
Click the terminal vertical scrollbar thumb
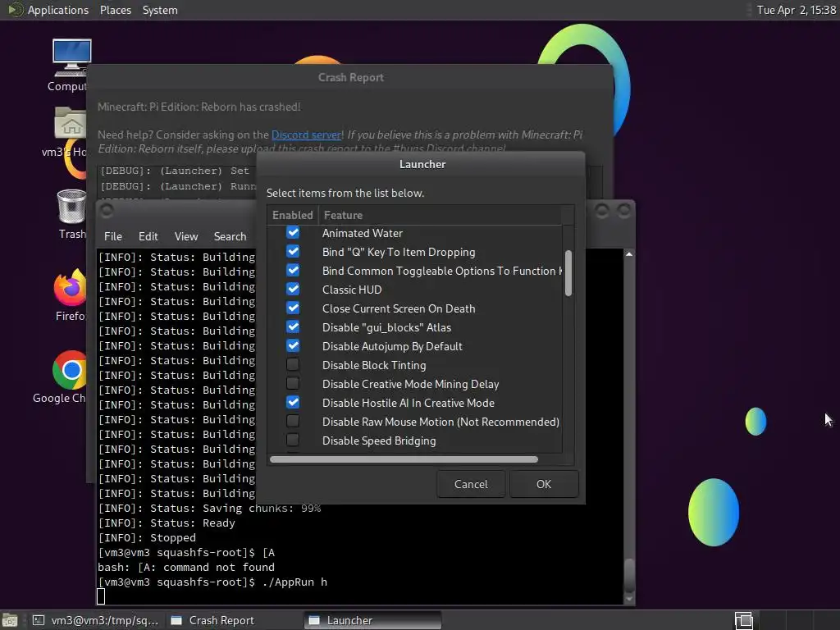tap(629, 575)
